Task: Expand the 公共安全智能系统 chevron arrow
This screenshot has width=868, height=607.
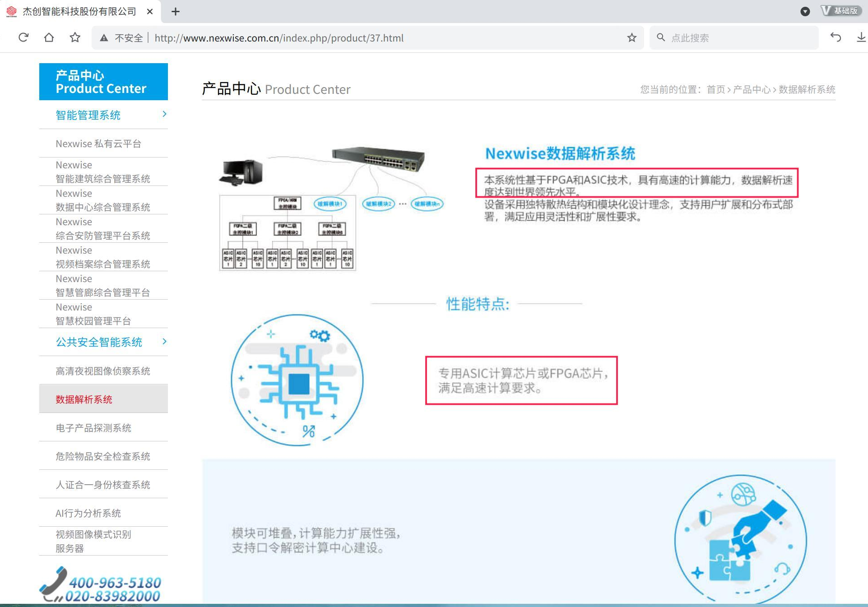Action: click(164, 341)
